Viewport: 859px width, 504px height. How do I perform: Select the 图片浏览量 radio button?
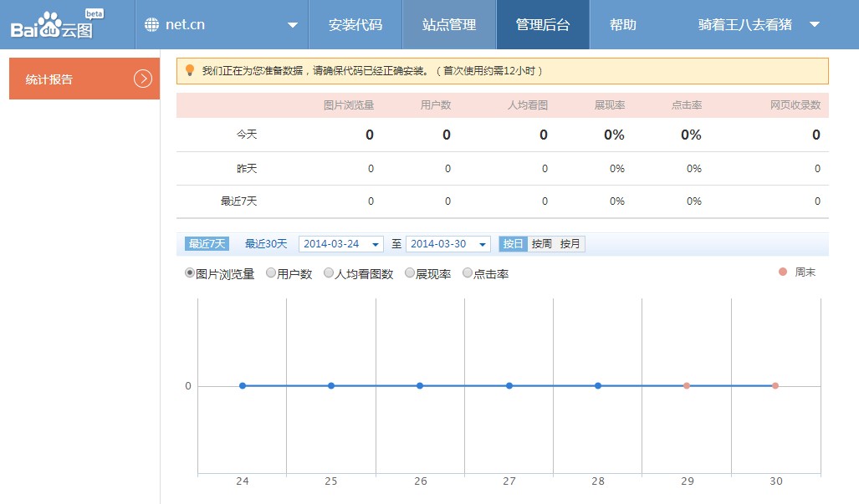(x=190, y=273)
